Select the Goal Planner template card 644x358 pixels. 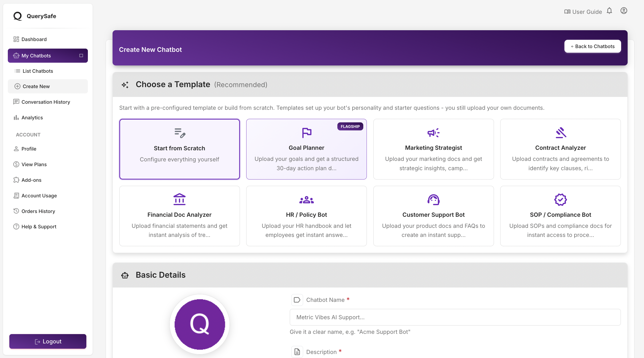click(x=306, y=149)
